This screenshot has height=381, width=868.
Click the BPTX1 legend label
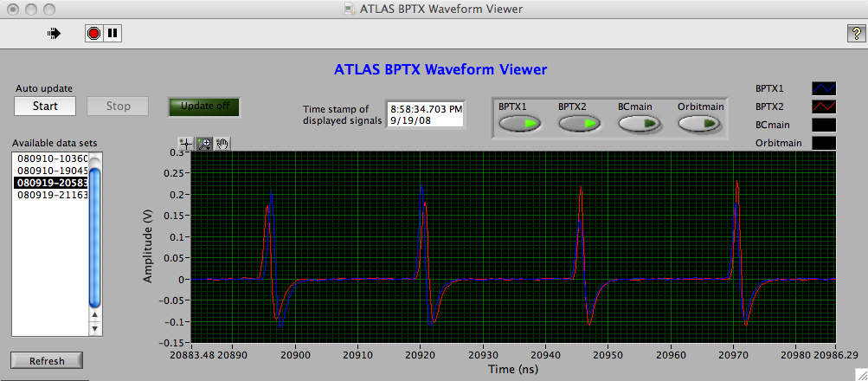click(x=770, y=88)
